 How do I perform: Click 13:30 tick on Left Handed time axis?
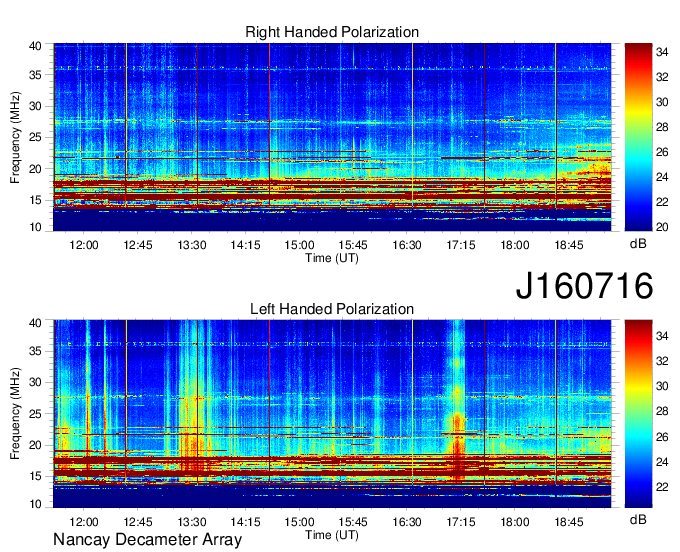[192, 522]
